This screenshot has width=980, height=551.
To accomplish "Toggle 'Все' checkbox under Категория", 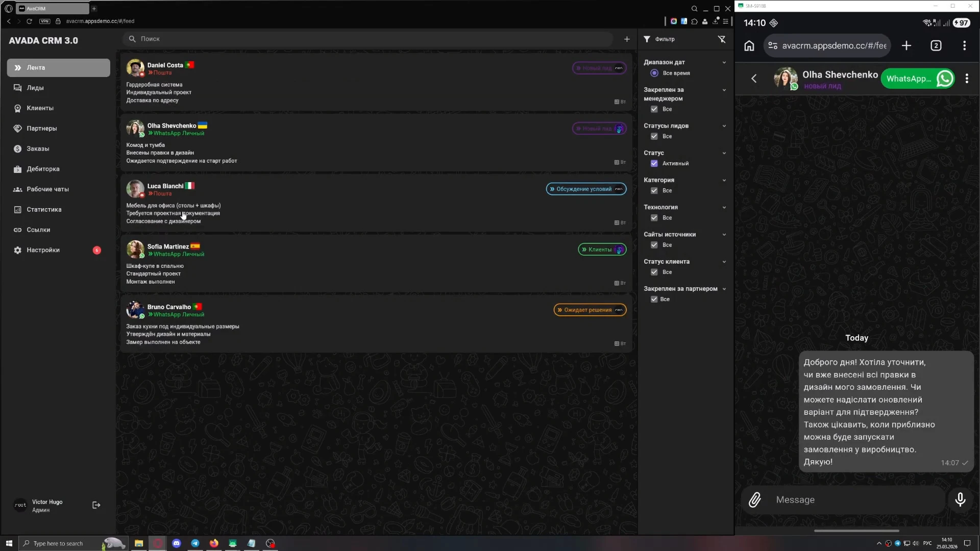I will [x=654, y=191].
